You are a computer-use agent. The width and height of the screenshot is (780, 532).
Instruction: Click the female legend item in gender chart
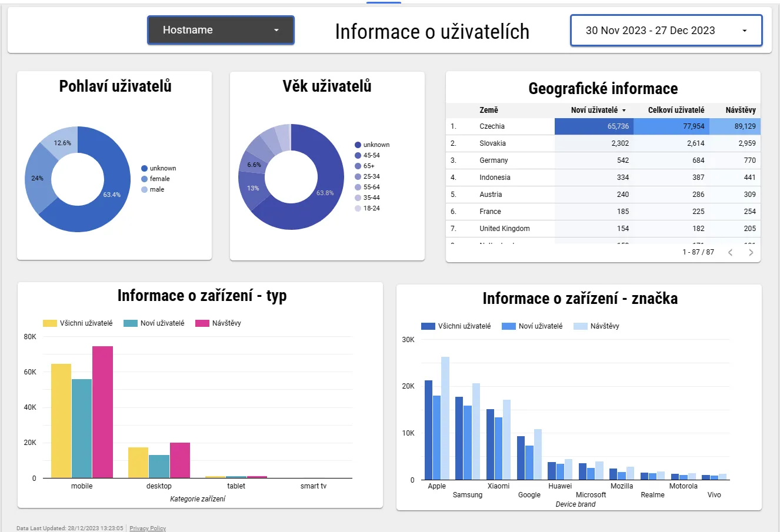click(156, 179)
